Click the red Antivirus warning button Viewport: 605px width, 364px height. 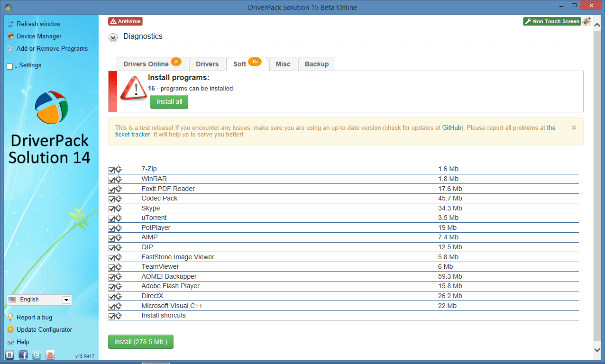[x=125, y=21]
